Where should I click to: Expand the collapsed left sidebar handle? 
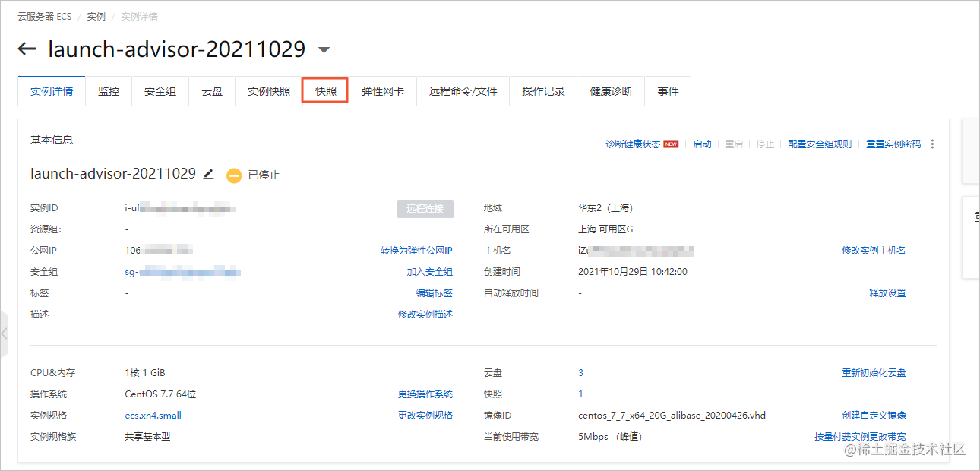point(4,333)
